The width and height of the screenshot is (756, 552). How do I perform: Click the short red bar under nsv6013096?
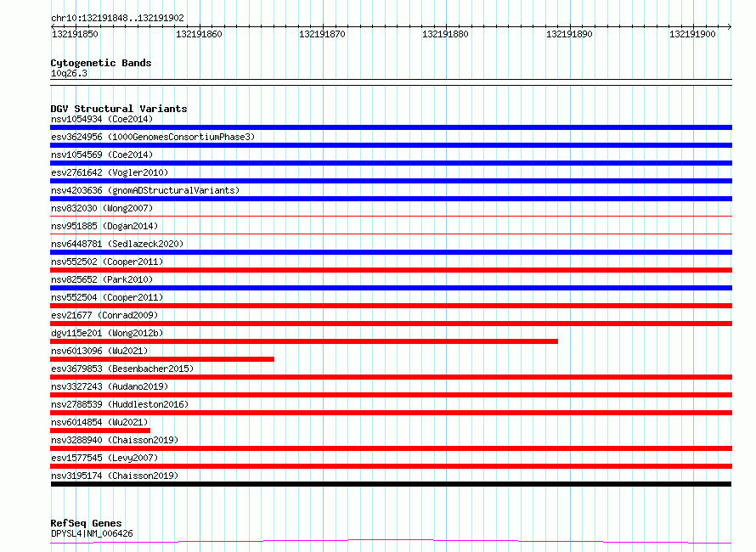pos(162,359)
